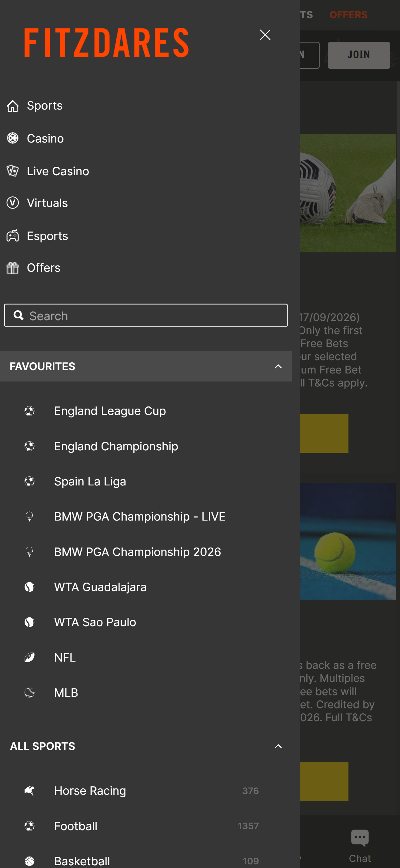Click the JOIN button
This screenshot has height=868, width=400.
(x=359, y=55)
